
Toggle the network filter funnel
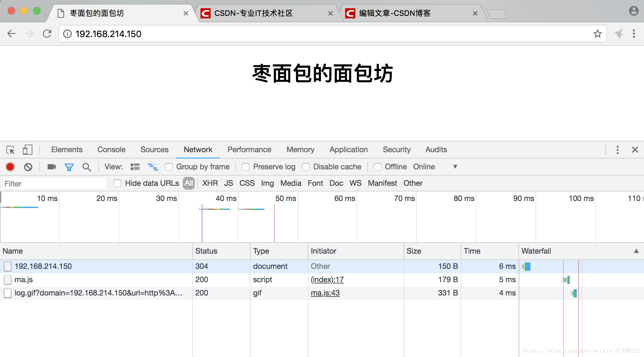(69, 167)
